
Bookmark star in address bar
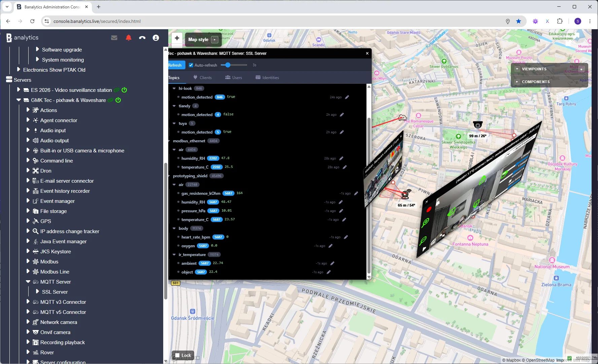coord(519,21)
